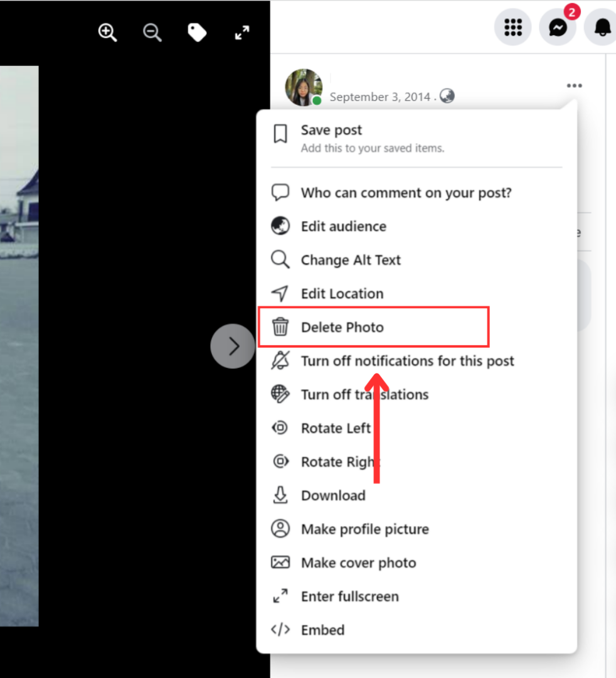Click the trash icon next to Delete Photo
This screenshot has height=678, width=616.
coord(281,327)
